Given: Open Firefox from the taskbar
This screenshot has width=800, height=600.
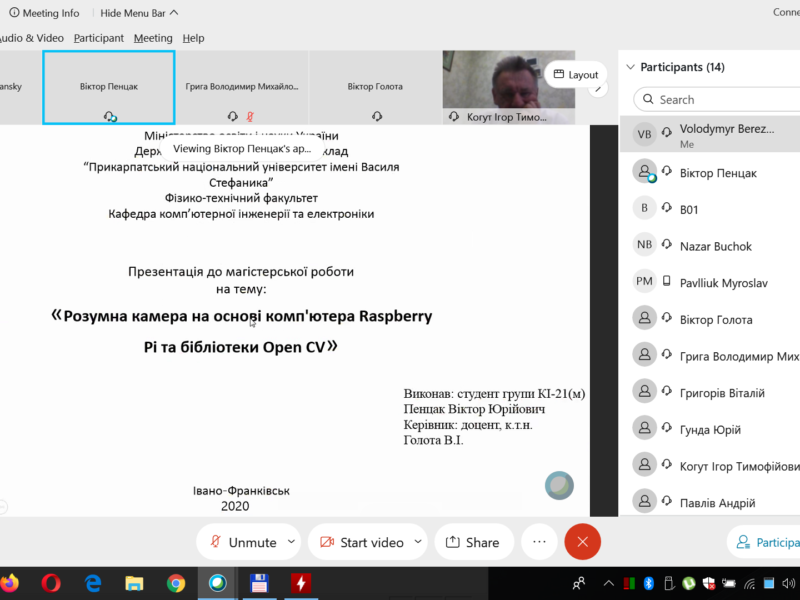Looking at the screenshot, I should click(x=10, y=582).
